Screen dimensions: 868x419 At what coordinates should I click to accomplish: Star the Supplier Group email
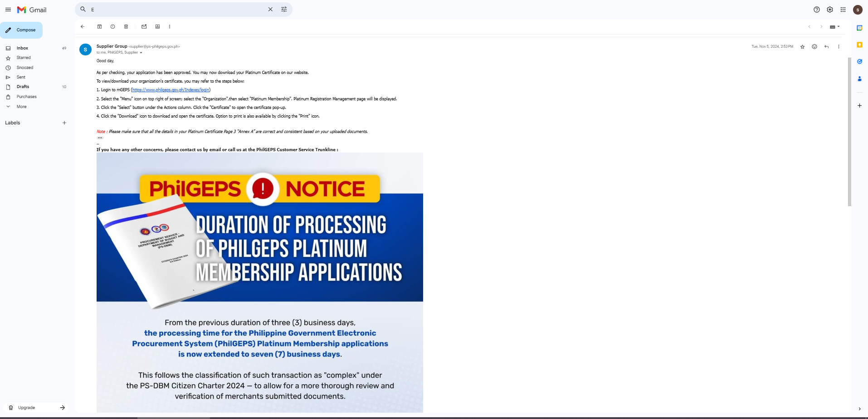click(x=802, y=47)
